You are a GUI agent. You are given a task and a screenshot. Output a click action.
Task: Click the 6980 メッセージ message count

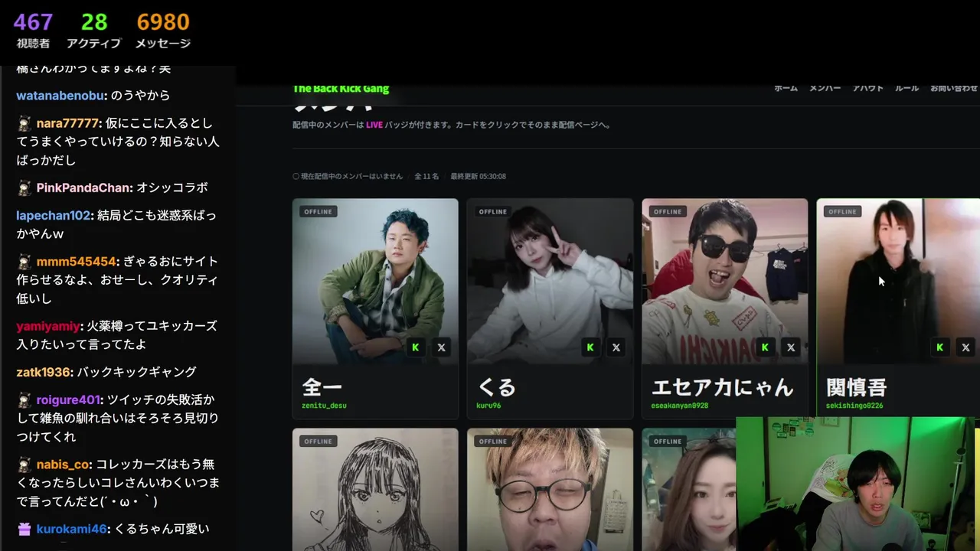click(163, 31)
